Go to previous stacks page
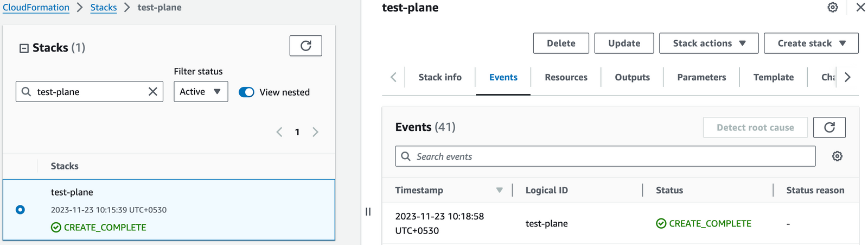The width and height of the screenshot is (868, 245). click(x=279, y=132)
